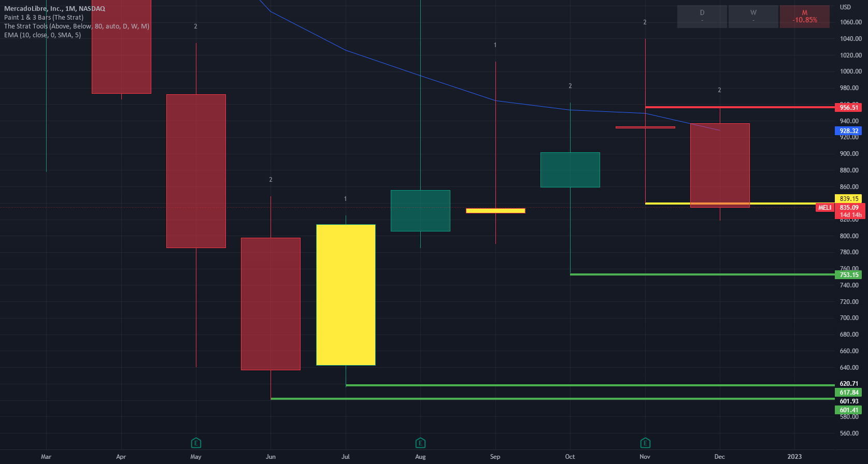This screenshot has width=868, height=464.
Task: Click the blue 928.32 EMA price label
Action: 848,131
